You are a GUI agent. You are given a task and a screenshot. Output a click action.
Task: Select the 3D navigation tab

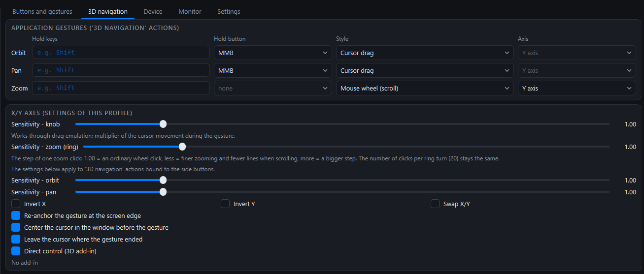(x=108, y=11)
